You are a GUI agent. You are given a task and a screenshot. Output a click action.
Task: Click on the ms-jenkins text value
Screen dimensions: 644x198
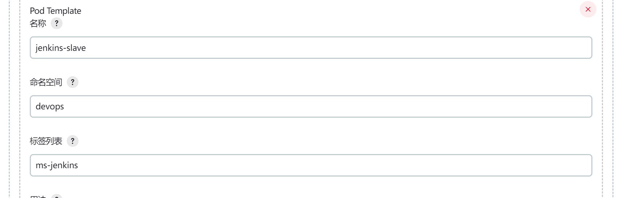click(57, 165)
